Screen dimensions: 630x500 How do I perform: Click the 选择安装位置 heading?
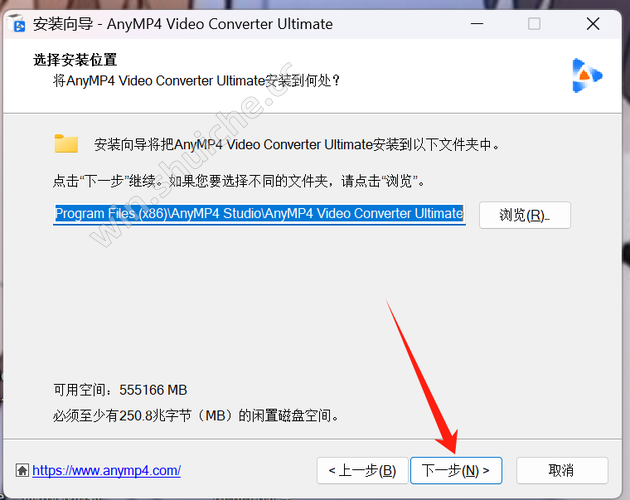point(75,60)
